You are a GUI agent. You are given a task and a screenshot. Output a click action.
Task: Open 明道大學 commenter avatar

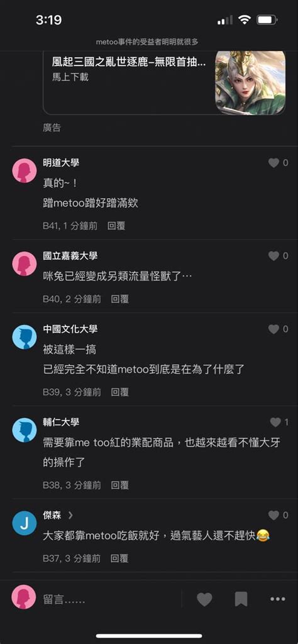(25, 170)
